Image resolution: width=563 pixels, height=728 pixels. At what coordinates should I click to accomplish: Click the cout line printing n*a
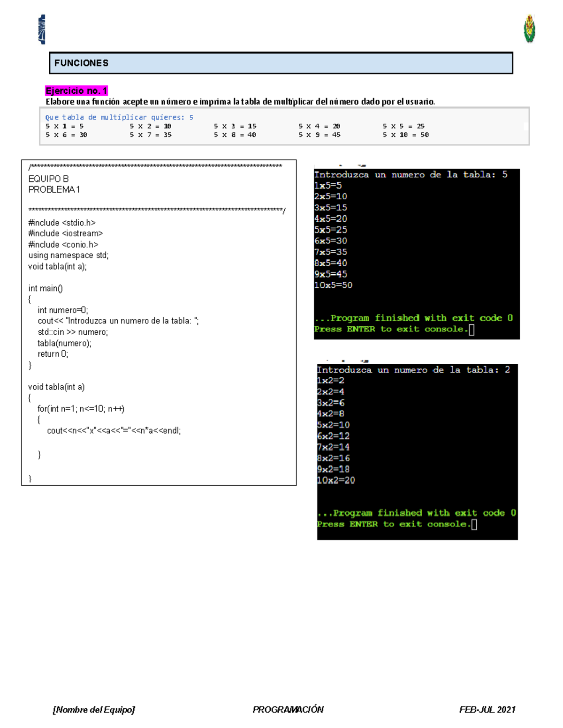click(114, 431)
